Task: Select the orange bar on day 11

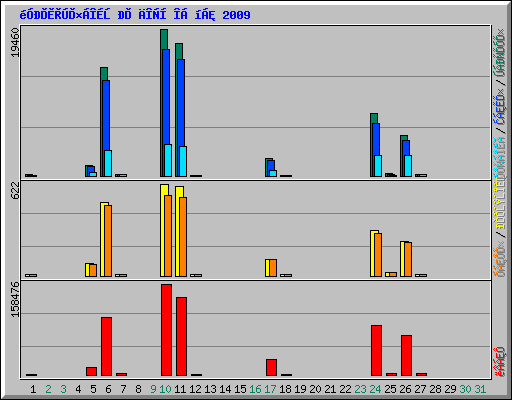Action: (x=183, y=237)
